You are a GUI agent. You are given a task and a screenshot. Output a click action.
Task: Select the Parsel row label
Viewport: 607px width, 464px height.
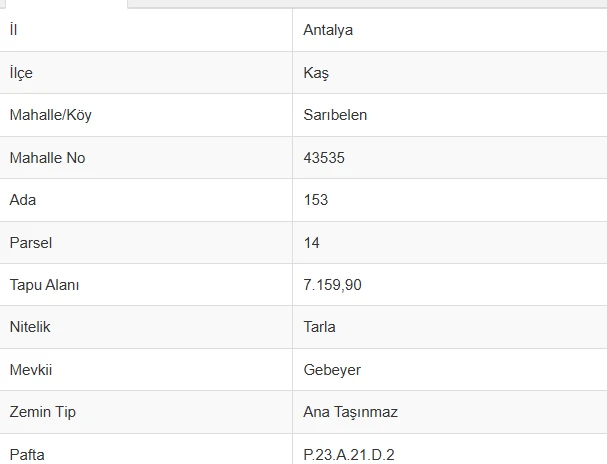tap(30, 243)
